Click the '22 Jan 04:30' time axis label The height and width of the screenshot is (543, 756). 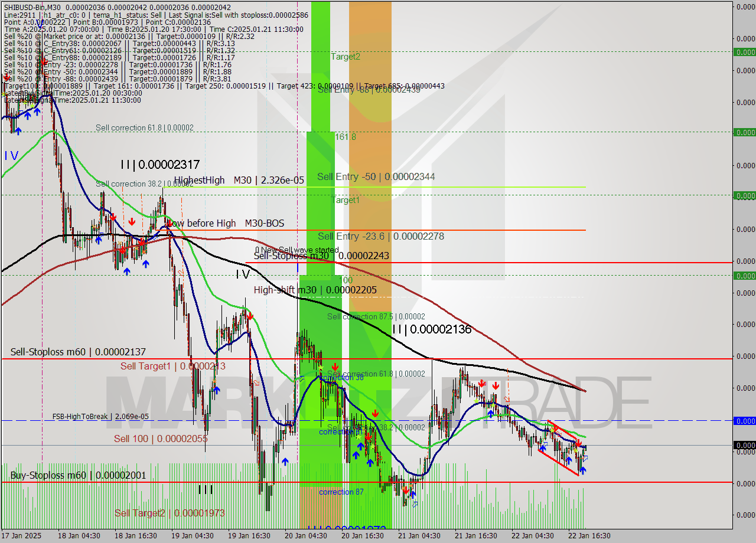click(x=532, y=535)
